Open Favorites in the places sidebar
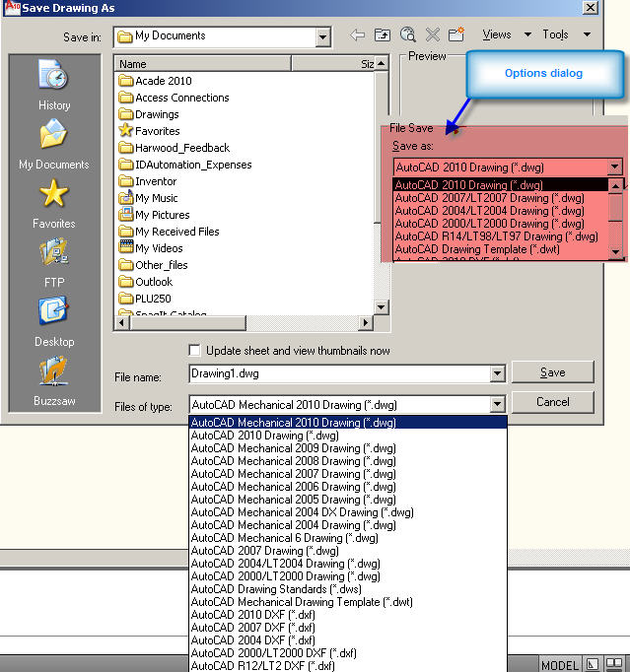 (54, 204)
